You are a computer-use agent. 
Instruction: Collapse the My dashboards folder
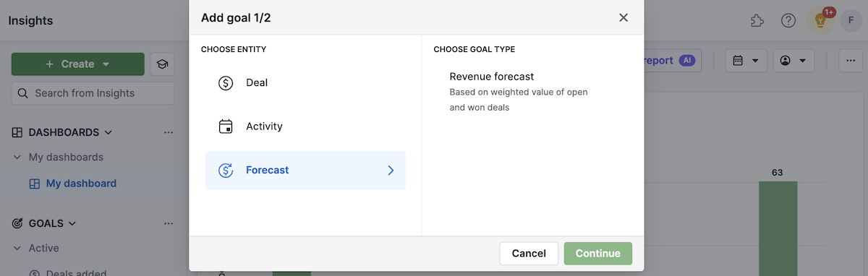click(17, 157)
